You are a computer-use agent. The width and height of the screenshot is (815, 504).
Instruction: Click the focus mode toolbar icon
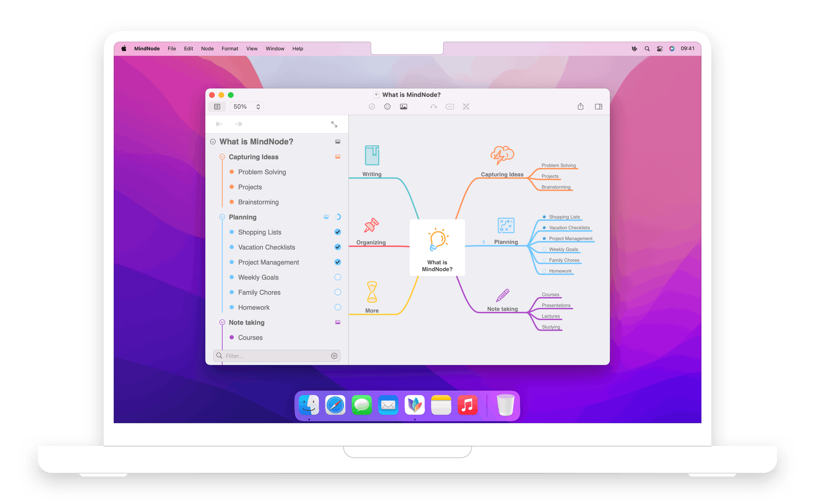click(x=466, y=107)
